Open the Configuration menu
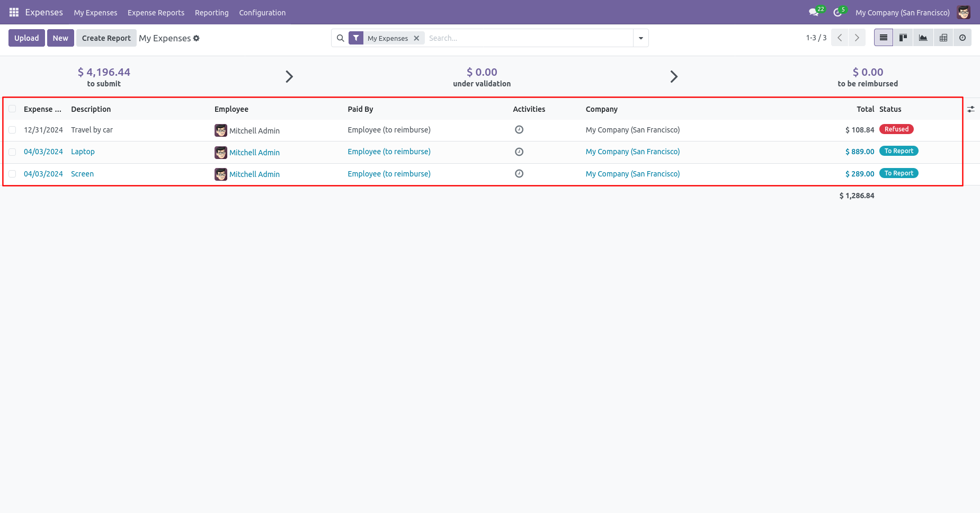980x513 pixels. coord(262,13)
